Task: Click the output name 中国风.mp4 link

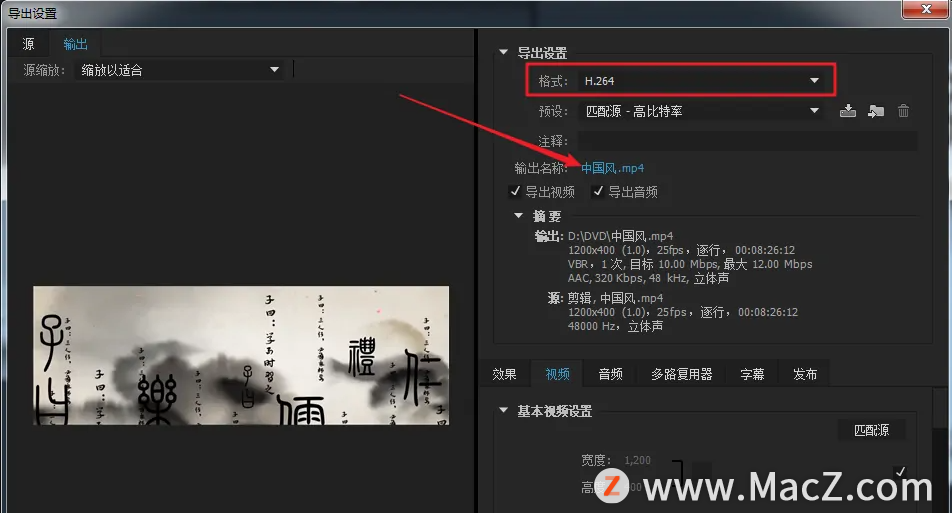Action: 613,168
